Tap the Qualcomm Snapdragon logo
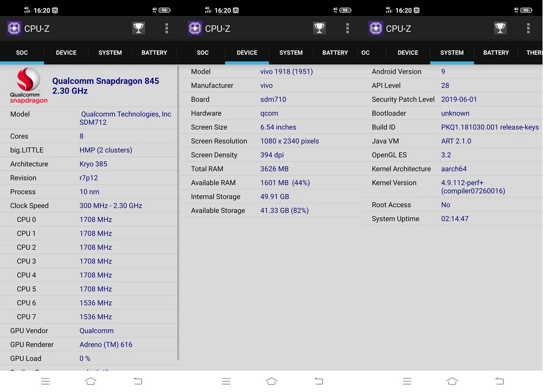 click(x=28, y=86)
